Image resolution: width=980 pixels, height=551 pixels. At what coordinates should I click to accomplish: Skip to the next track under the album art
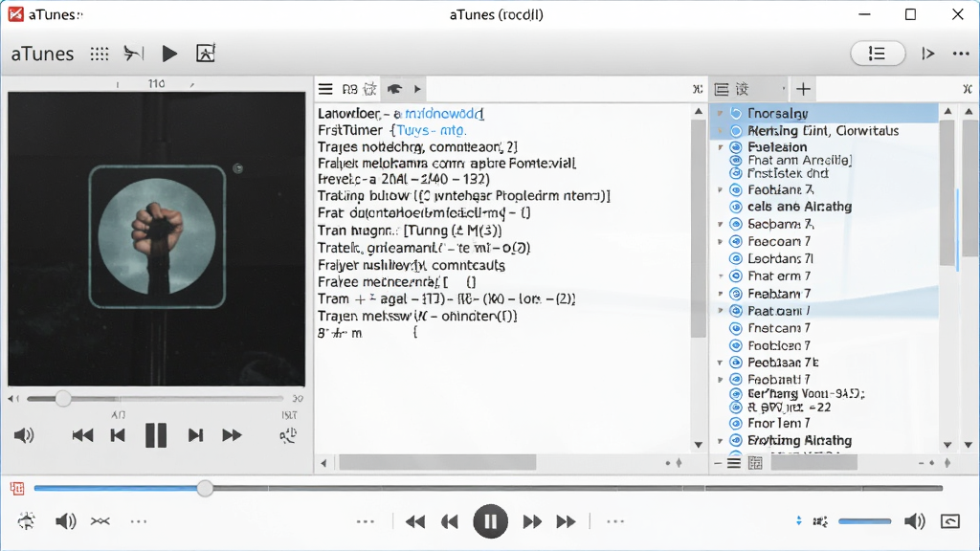click(195, 435)
